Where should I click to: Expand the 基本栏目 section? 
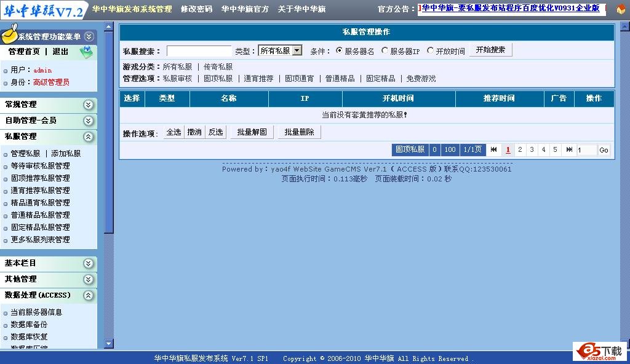coord(89,264)
